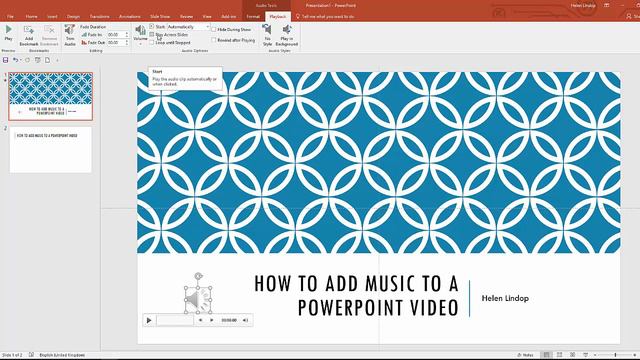640x360 pixels.
Task: Open the File tab
Action: click(10, 17)
